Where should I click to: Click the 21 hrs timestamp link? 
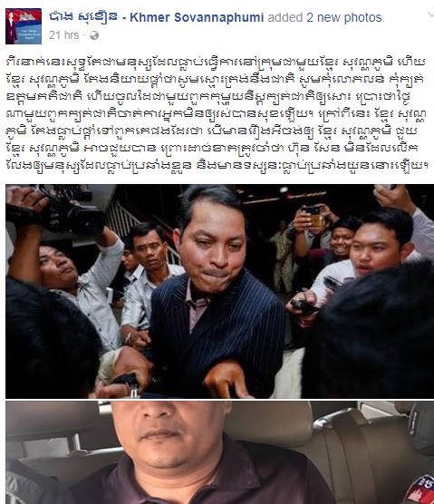[x=63, y=35]
